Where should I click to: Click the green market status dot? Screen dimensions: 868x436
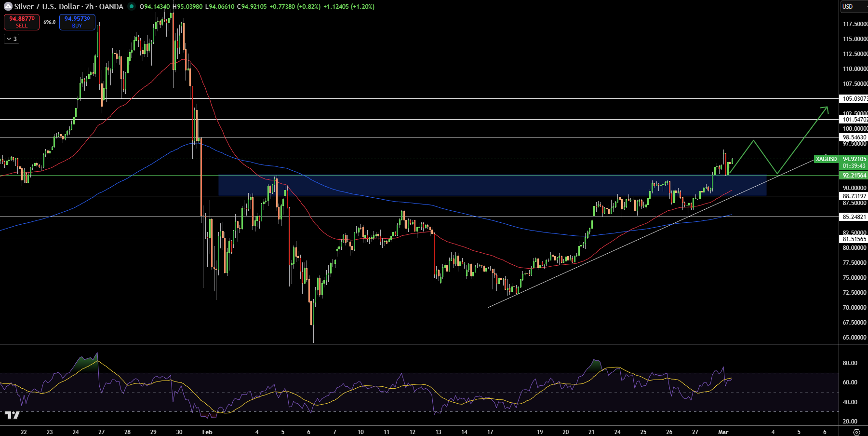(x=132, y=7)
